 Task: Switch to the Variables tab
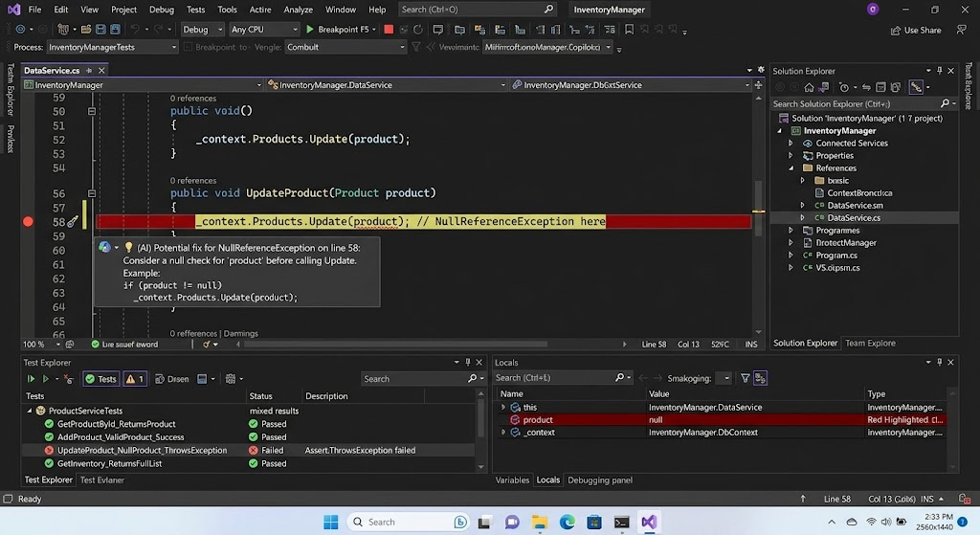[x=512, y=480]
